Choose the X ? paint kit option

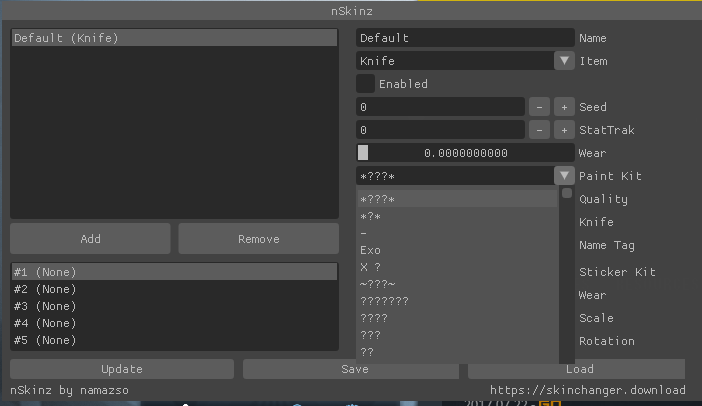tap(457, 267)
